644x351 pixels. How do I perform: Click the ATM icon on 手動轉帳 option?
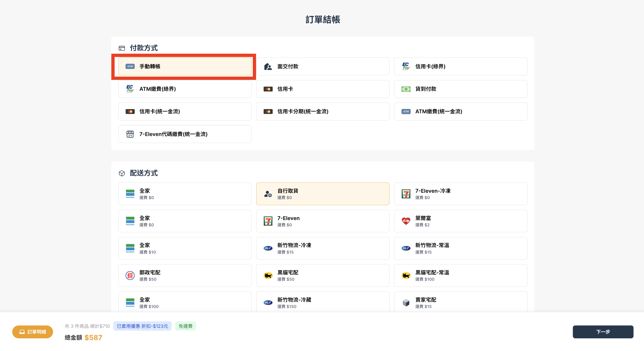130,66
